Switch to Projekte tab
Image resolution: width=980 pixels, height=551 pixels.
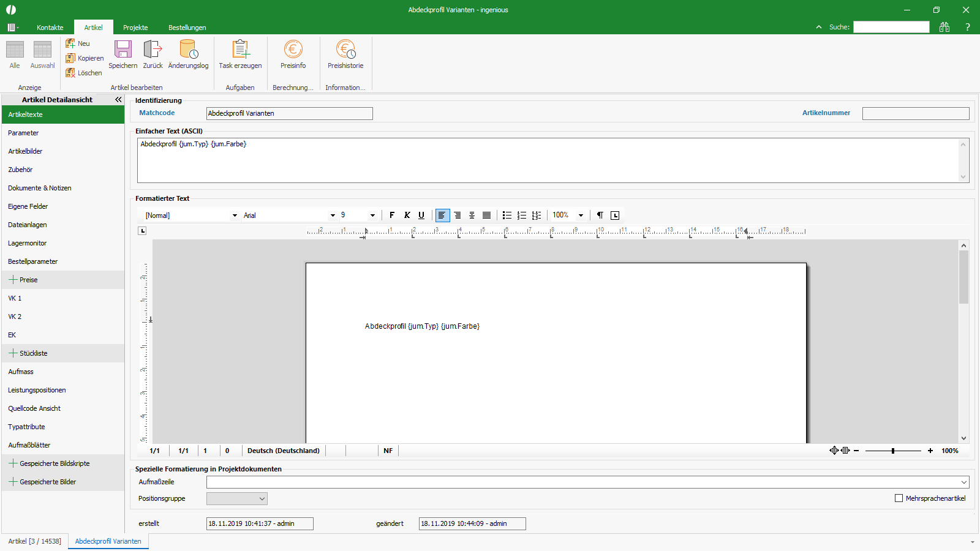click(x=135, y=28)
